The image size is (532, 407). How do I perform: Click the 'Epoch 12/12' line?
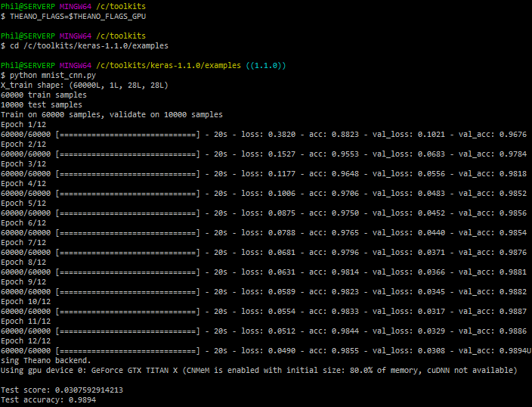click(x=26, y=341)
